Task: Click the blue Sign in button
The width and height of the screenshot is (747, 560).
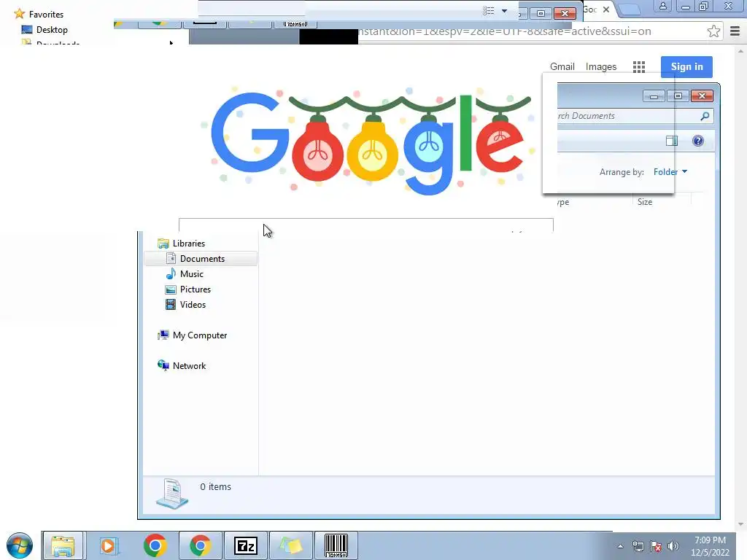Action: coord(686,66)
